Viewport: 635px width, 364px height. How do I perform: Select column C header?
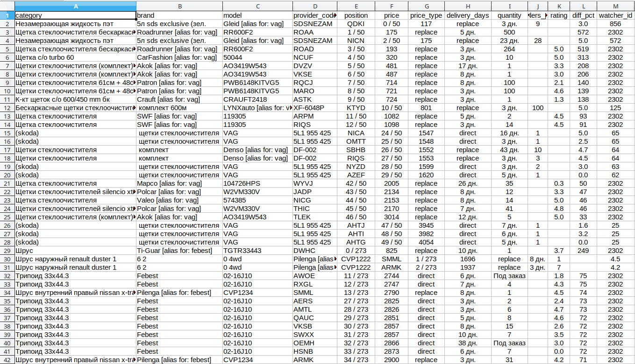[x=257, y=7]
